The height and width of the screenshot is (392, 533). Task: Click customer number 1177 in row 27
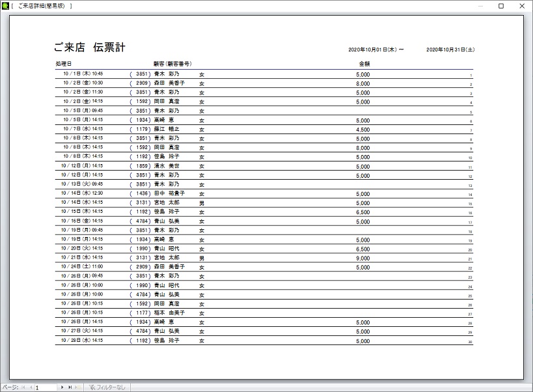tap(142, 313)
